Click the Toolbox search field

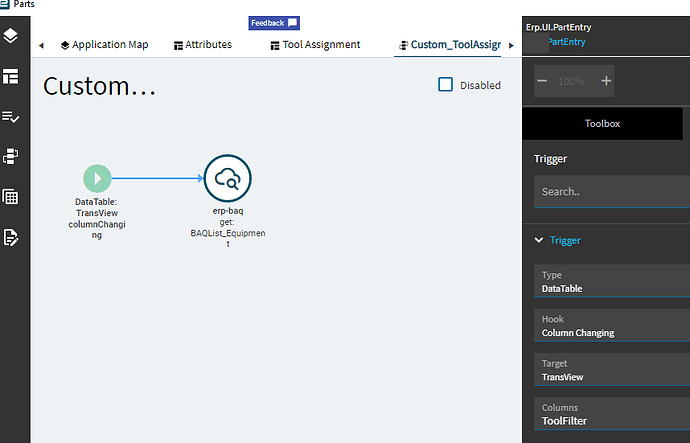pos(612,191)
